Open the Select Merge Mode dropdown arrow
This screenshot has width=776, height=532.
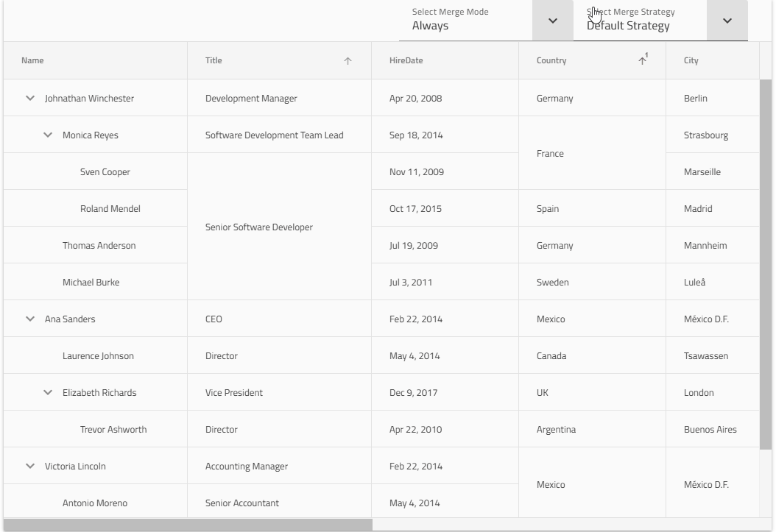pos(553,21)
